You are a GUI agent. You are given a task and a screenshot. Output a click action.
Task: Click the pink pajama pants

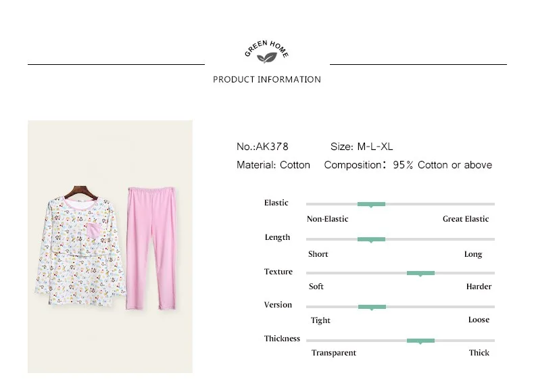click(151, 248)
